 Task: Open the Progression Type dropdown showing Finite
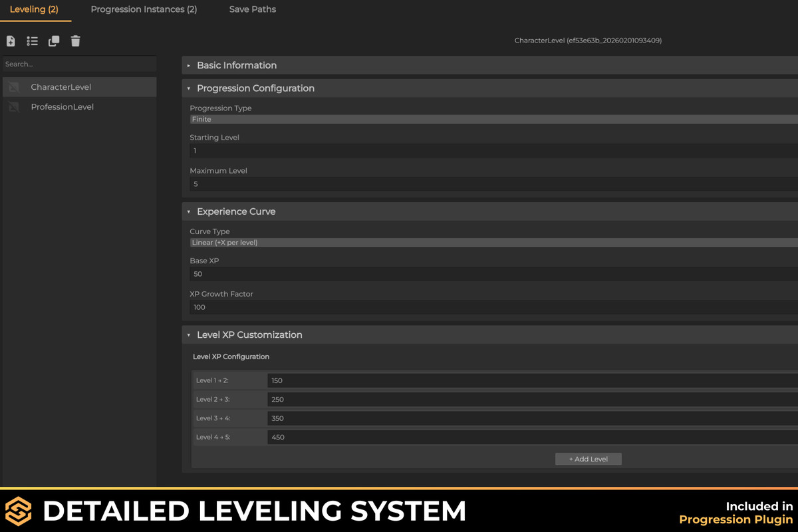coord(493,120)
